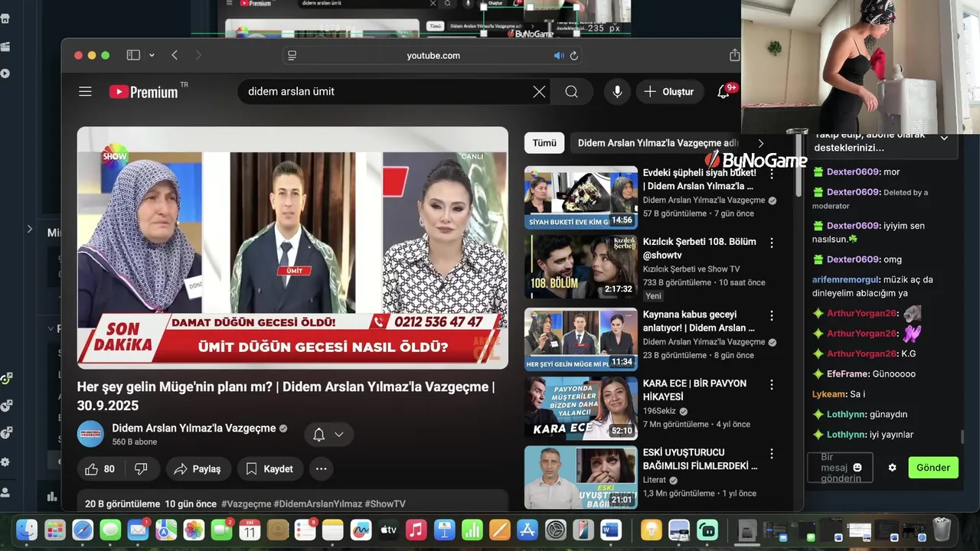Collapse pinned chat message chevron
Image resolution: width=980 pixels, height=551 pixels.
point(944,139)
